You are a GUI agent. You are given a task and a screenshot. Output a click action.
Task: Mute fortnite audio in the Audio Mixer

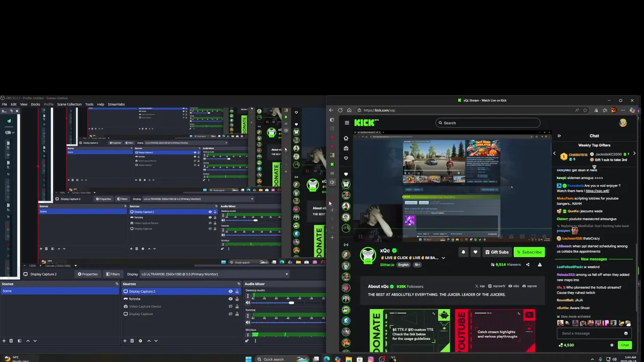pos(248,322)
